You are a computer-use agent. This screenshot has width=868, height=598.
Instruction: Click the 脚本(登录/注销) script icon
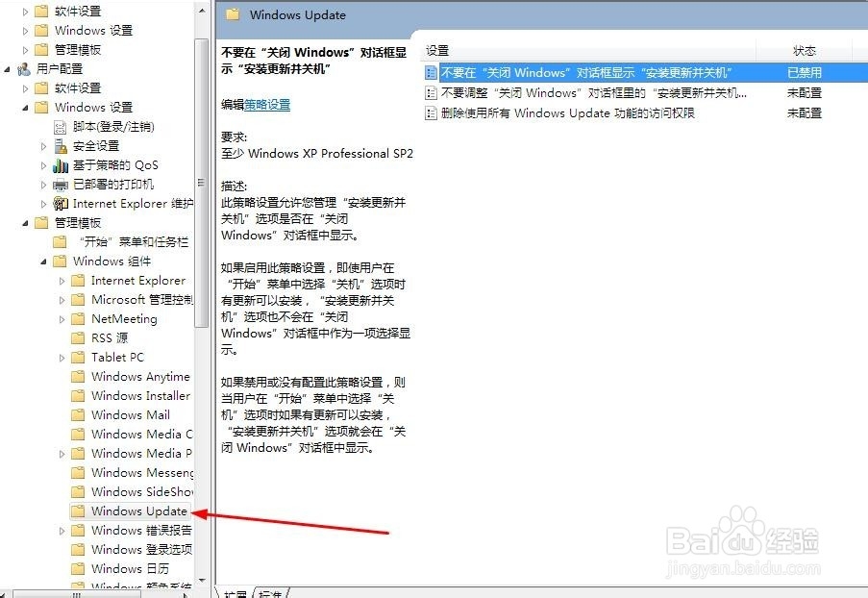(x=60, y=127)
